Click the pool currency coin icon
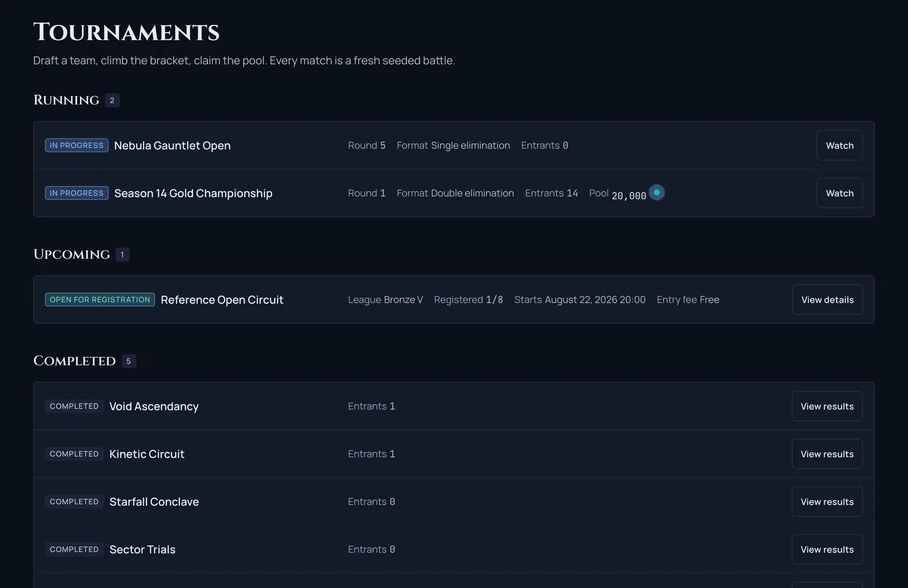The width and height of the screenshot is (908, 588). click(657, 192)
